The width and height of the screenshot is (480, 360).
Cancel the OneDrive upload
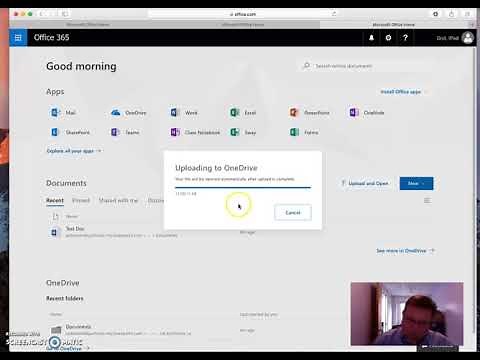293,212
